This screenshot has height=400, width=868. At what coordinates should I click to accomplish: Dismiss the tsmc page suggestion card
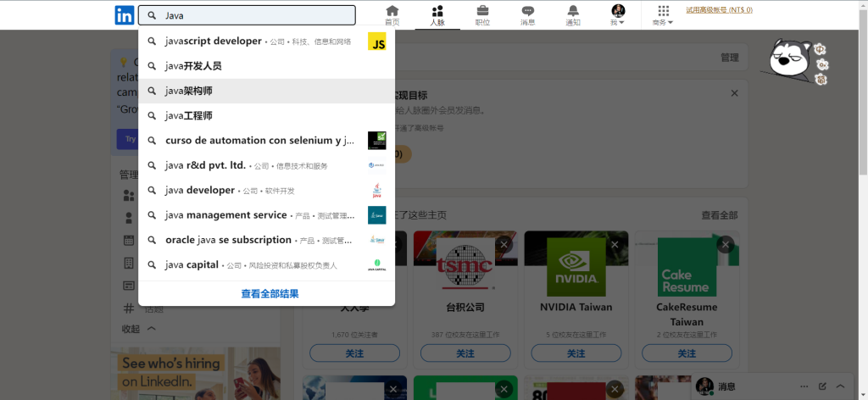click(504, 244)
